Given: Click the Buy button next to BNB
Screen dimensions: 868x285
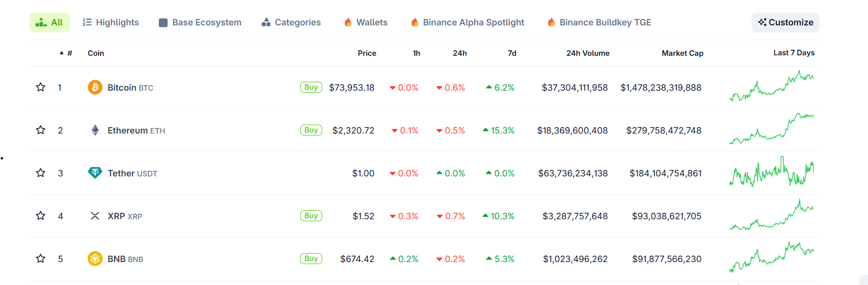Looking at the screenshot, I should click(x=311, y=259).
